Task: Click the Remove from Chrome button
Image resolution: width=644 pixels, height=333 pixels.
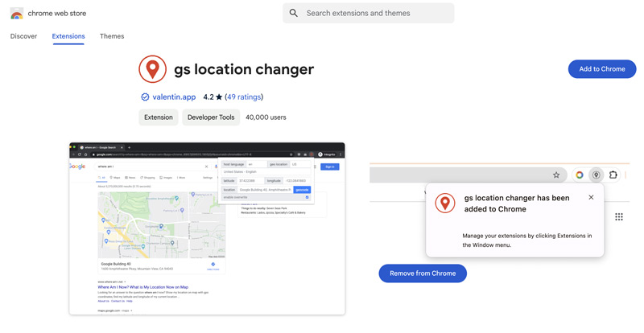Action: point(423,273)
